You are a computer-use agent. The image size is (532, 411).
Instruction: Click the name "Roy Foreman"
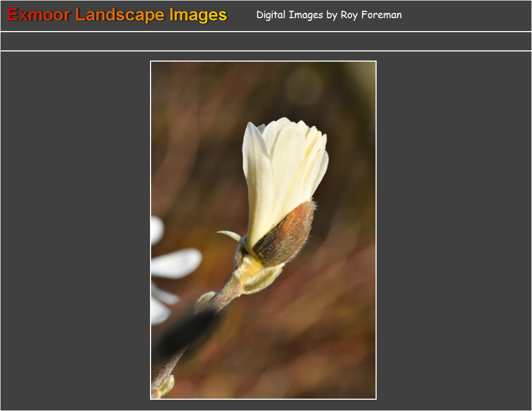pyautogui.click(x=371, y=15)
